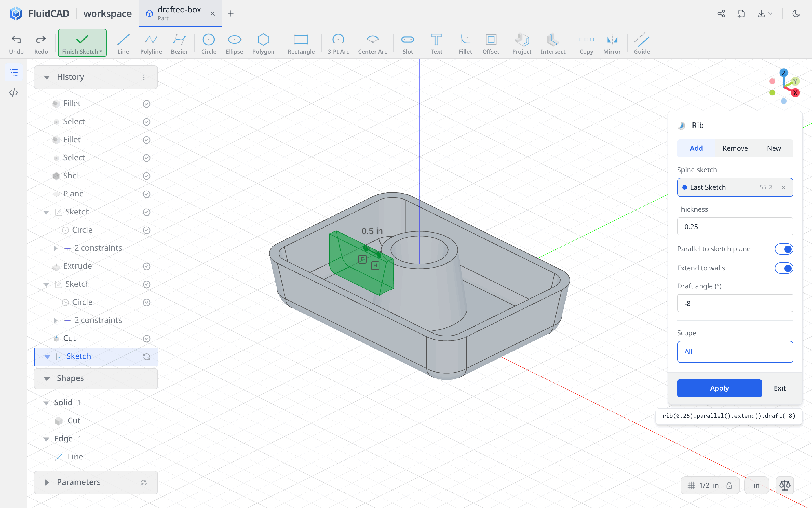The height and width of the screenshot is (508, 812).
Task: Toggle status check of Plane feature
Action: click(x=146, y=194)
